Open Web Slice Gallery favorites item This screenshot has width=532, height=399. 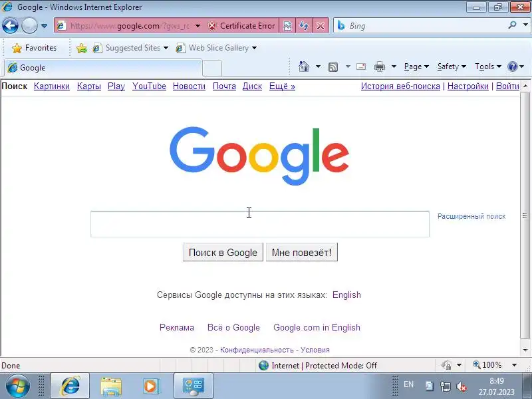tap(216, 48)
